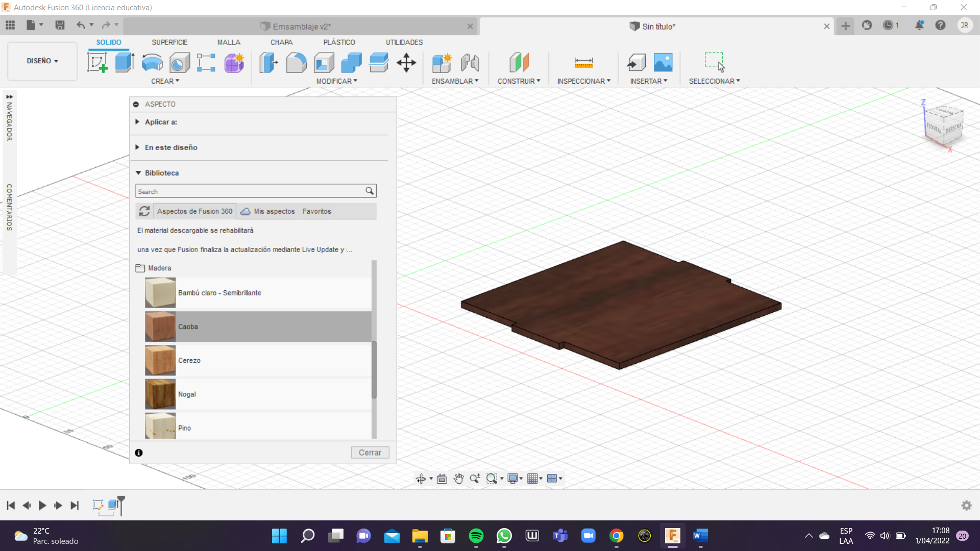The height and width of the screenshot is (551, 980).
Task: Collapse the ASPECTO dialog header
Action: 136,104
